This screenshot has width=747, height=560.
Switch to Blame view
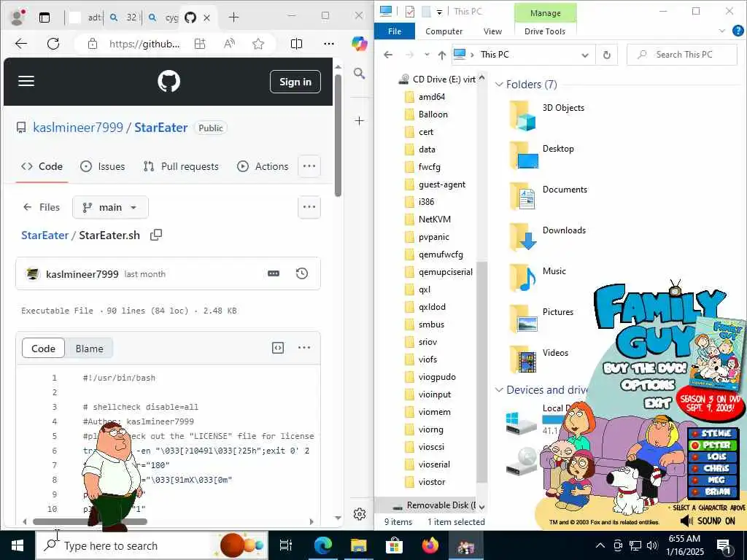pos(89,349)
